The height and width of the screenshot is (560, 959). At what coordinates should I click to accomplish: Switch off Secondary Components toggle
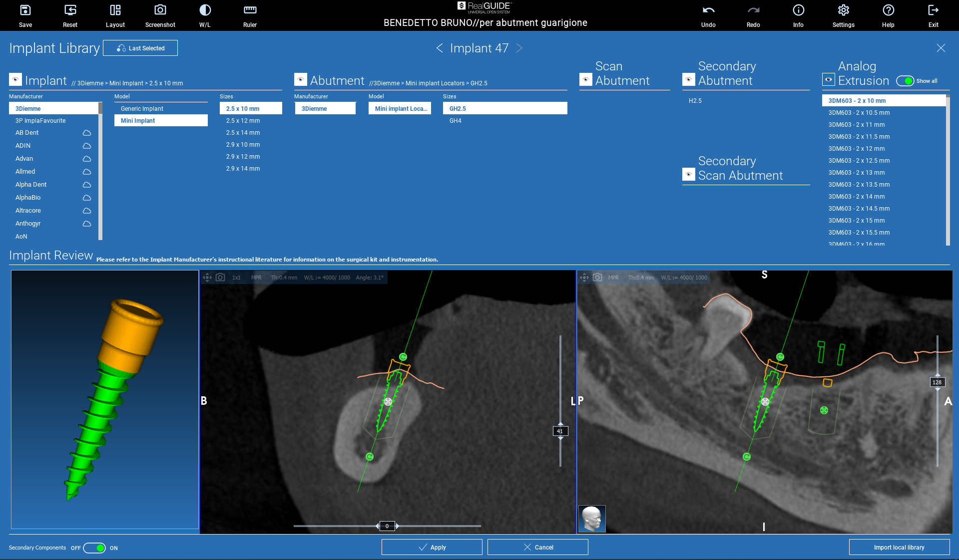(94, 548)
